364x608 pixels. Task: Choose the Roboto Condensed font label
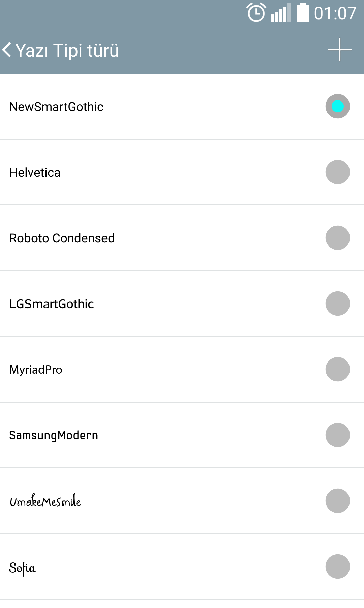(62, 238)
